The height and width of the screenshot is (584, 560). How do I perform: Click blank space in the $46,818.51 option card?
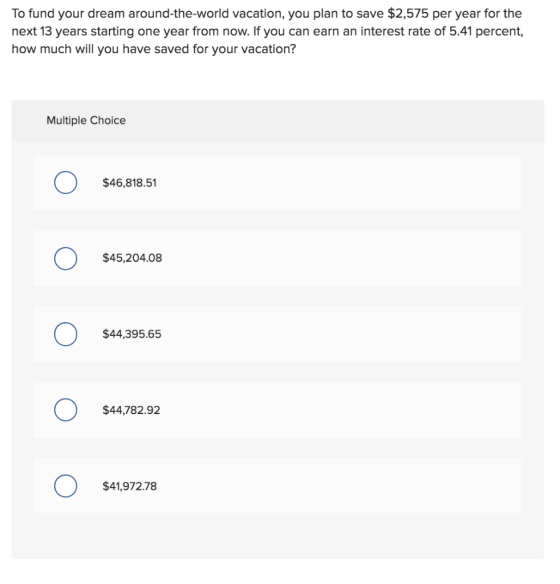(335, 182)
